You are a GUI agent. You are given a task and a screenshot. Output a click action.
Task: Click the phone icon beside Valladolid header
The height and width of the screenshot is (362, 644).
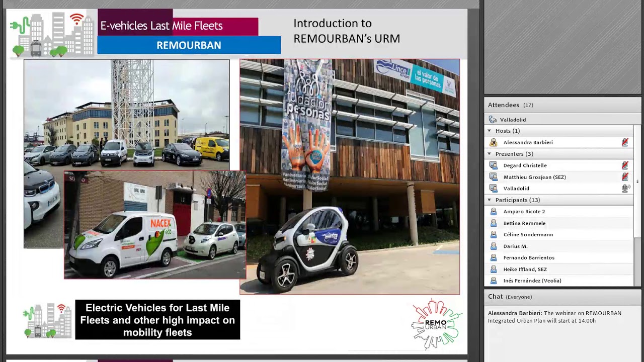click(493, 120)
